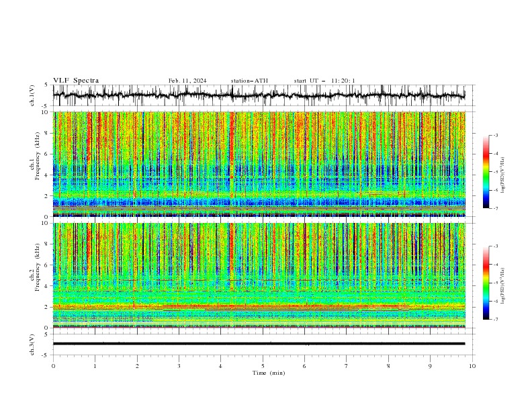Image resolution: width=532 pixels, height=411 pixels.
Task: Click the "VLF Spectra" title text
Action: pyautogui.click(x=76, y=81)
